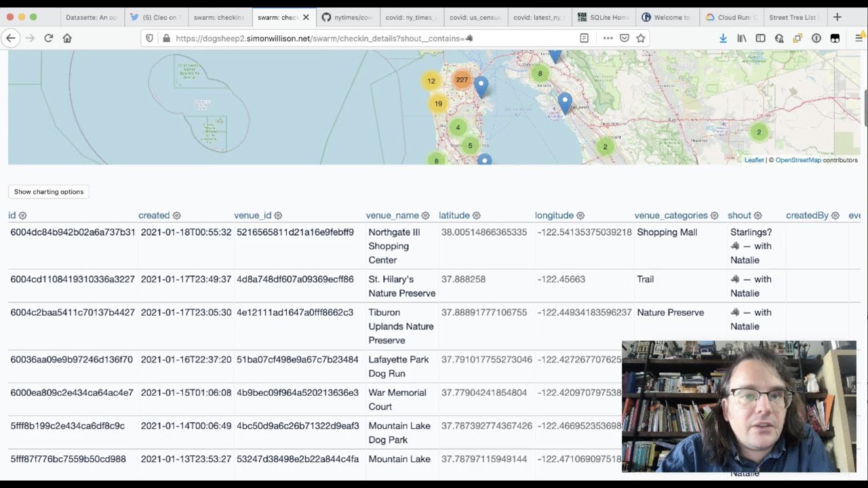Viewport: 868px width, 488px height.
Task: Open a new browser tab
Action: click(x=837, y=17)
